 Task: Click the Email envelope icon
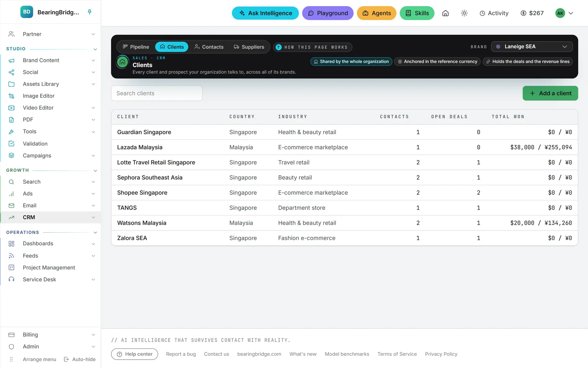[11, 205]
